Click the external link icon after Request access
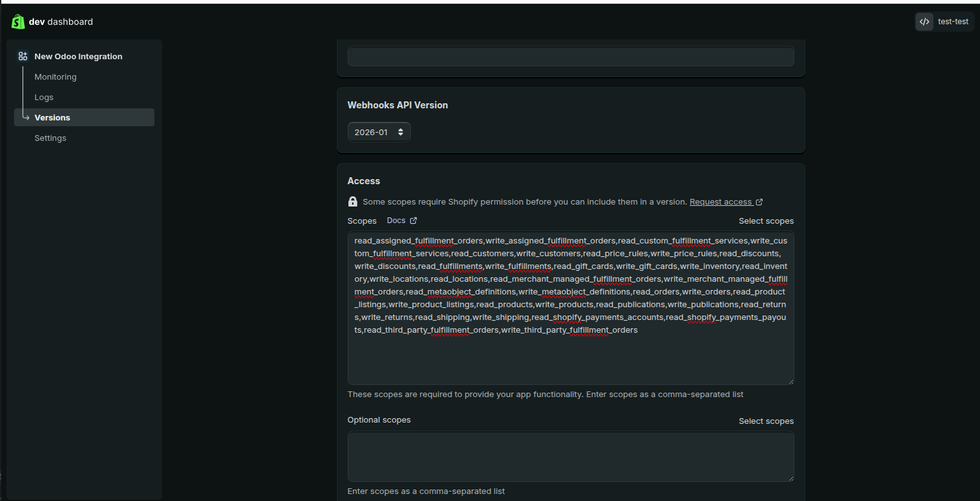Screen dimensions: 980x501 [x=758, y=201]
